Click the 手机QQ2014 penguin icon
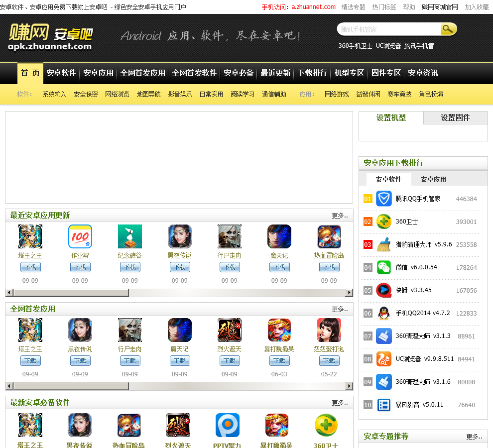Viewport: 493px width, 448px height. click(384, 313)
